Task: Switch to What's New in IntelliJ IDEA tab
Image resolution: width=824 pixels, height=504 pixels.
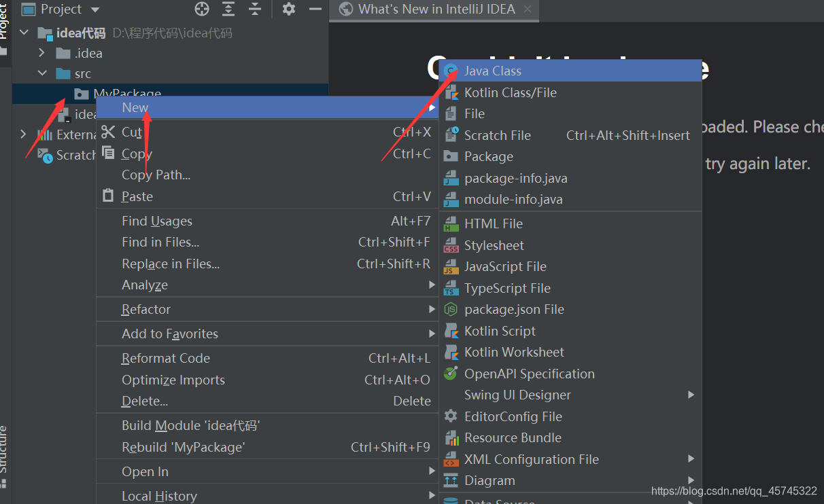Action: [436, 9]
